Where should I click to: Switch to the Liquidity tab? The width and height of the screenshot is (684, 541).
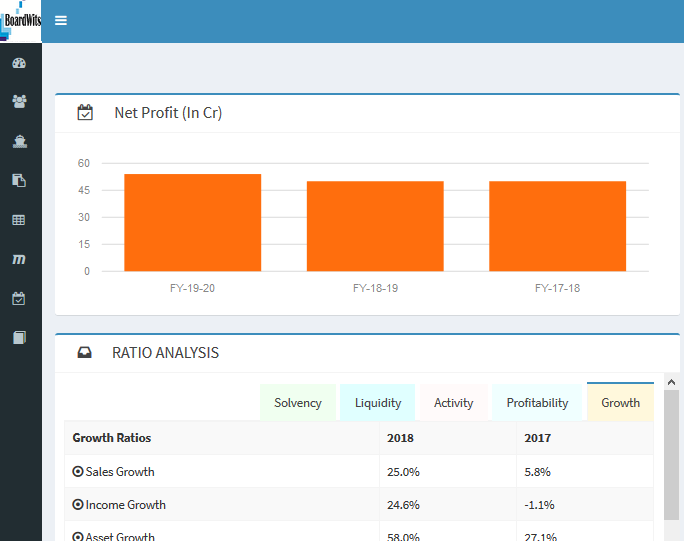tap(377, 403)
